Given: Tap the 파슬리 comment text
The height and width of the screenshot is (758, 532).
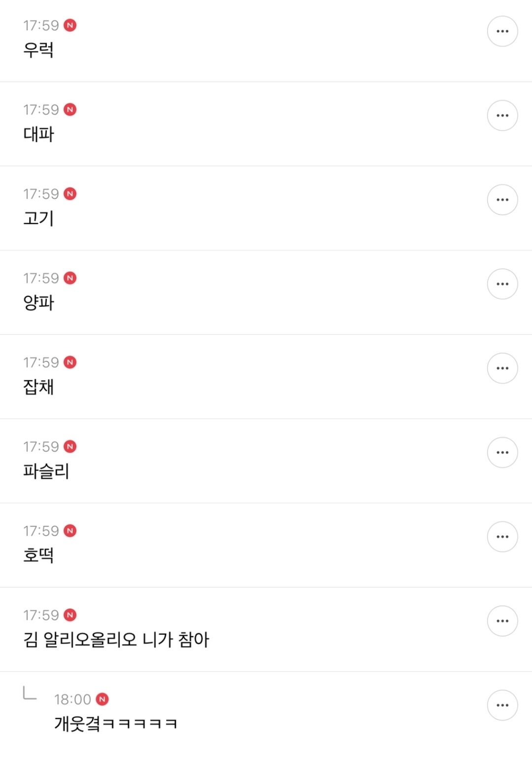Looking at the screenshot, I should [x=46, y=471].
